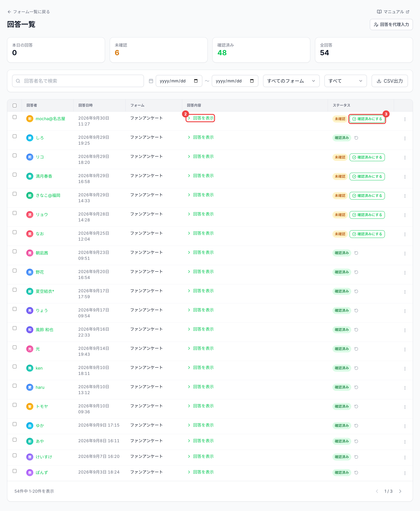This screenshot has width=420, height=511.
Task: Click the 回答を代理入力 button
Action: pyautogui.click(x=391, y=25)
